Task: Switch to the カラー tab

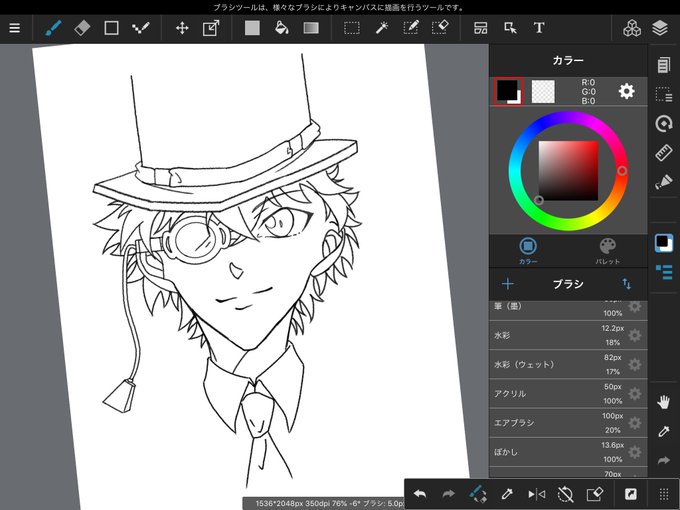Action: pyautogui.click(x=528, y=251)
